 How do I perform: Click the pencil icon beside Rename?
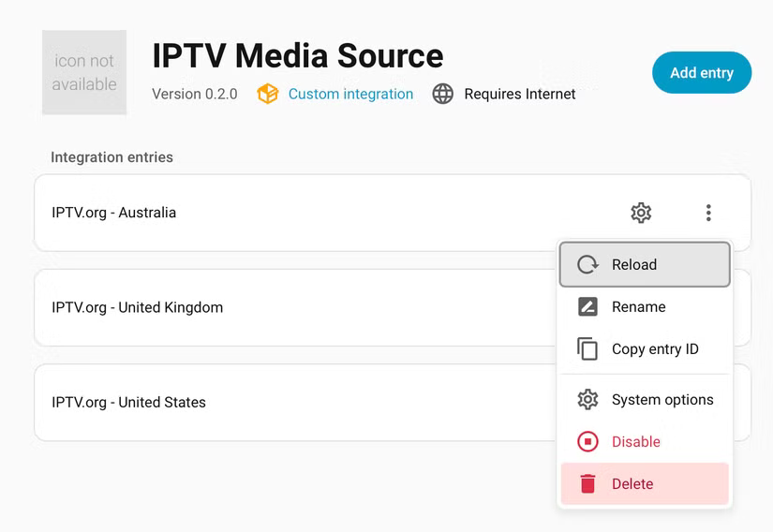pyautogui.click(x=587, y=306)
